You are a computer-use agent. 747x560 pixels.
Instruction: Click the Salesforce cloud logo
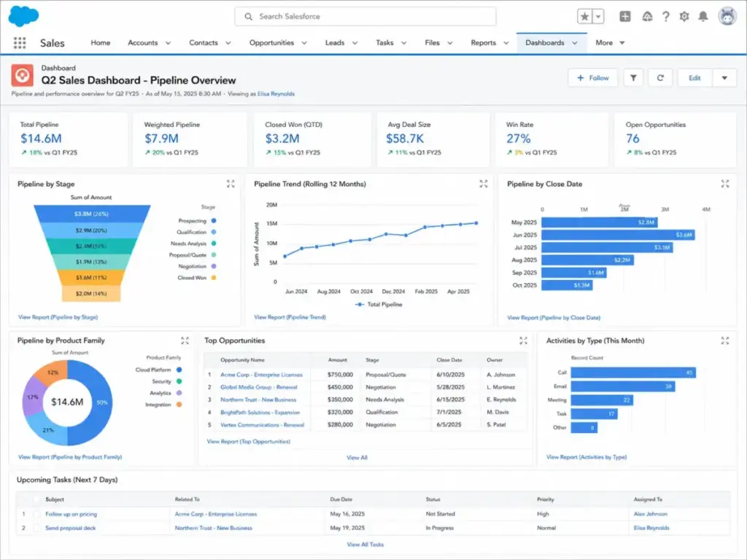point(23,16)
